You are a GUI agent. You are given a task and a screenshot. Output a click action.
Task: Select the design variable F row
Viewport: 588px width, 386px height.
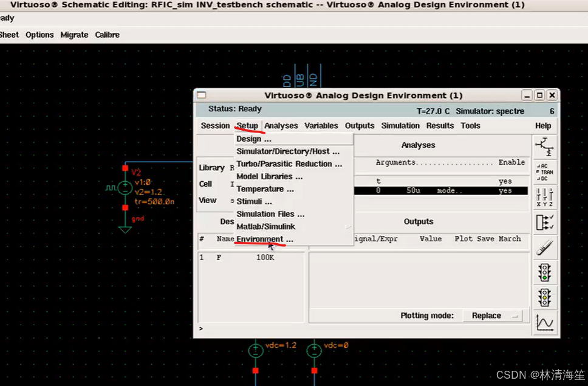(251, 257)
